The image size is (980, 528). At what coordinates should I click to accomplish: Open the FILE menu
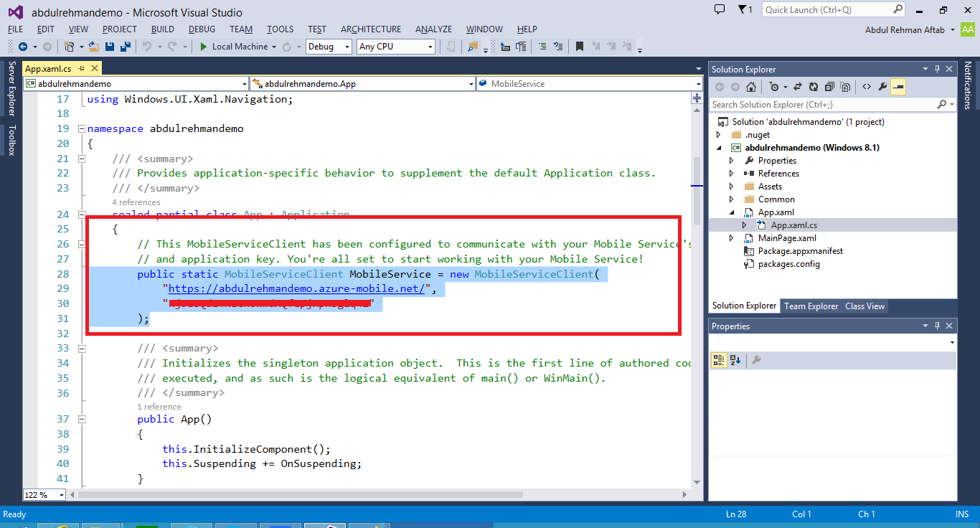click(15, 29)
